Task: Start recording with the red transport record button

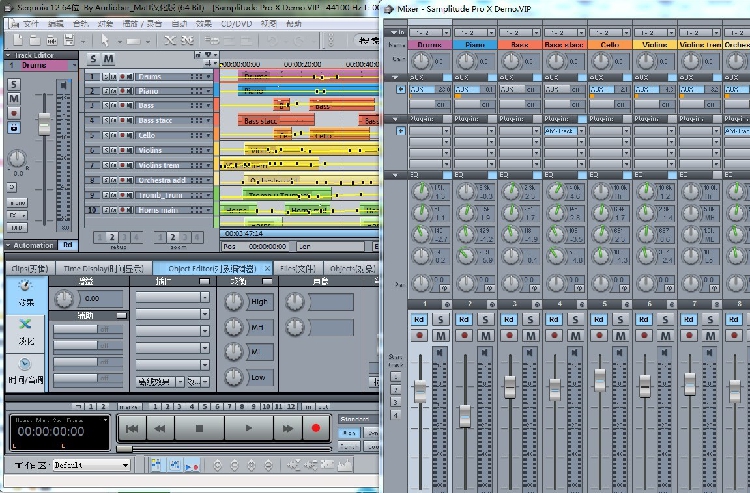Action: point(316,428)
